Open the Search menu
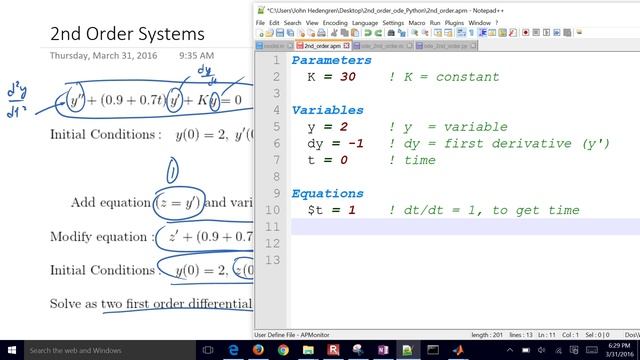Viewport: 640px width, 360px height. 292,23
